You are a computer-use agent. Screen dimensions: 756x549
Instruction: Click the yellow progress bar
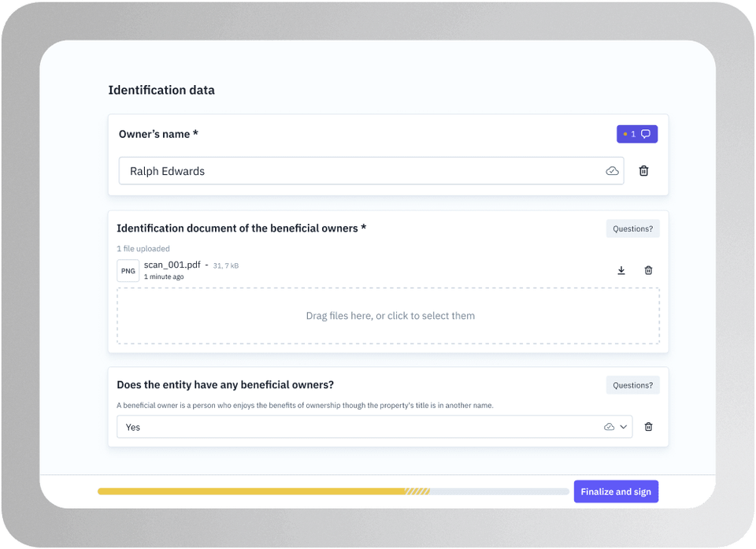coord(250,492)
